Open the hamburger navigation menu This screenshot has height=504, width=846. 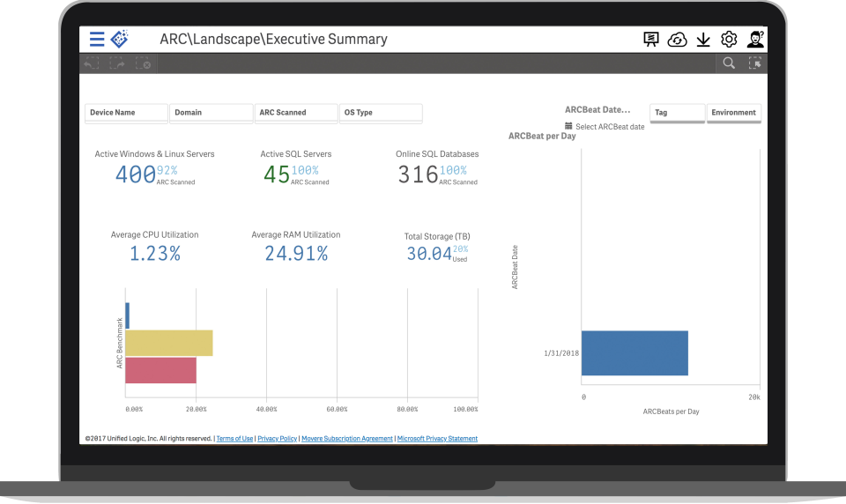pyautogui.click(x=97, y=40)
